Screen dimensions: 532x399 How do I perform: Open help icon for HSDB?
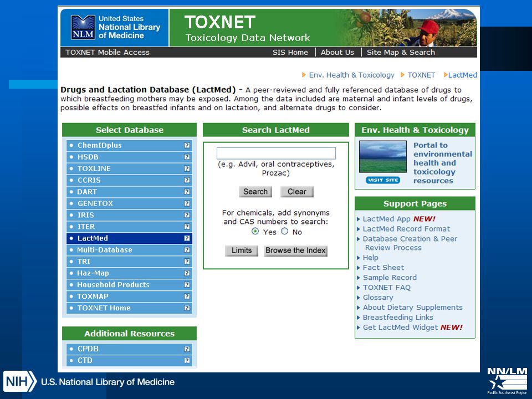point(187,157)
